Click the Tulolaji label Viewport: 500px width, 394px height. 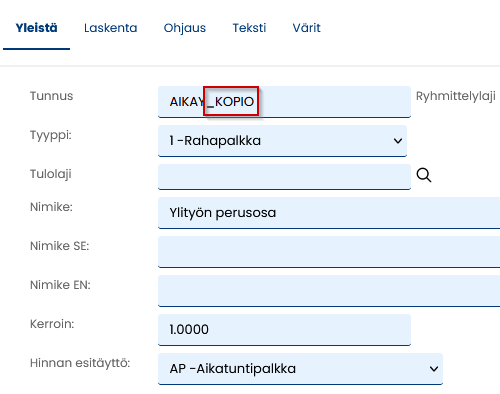point(51,174)
